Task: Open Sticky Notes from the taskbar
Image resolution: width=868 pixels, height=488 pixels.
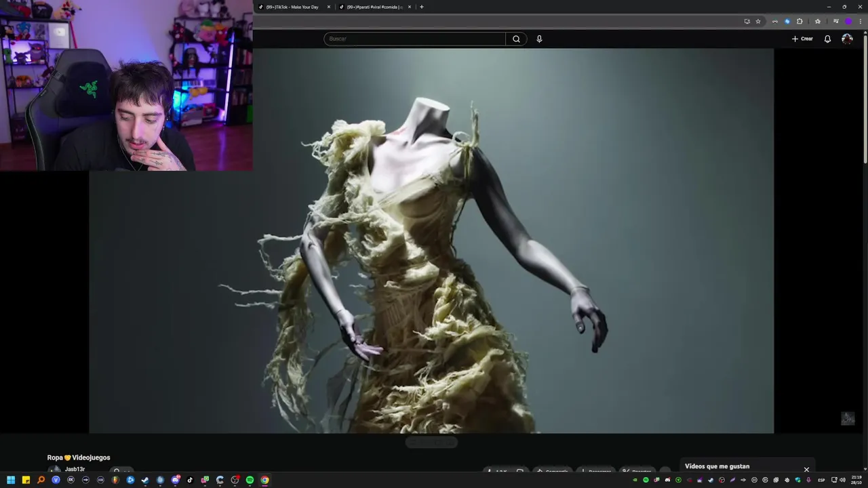Action: 26,480
